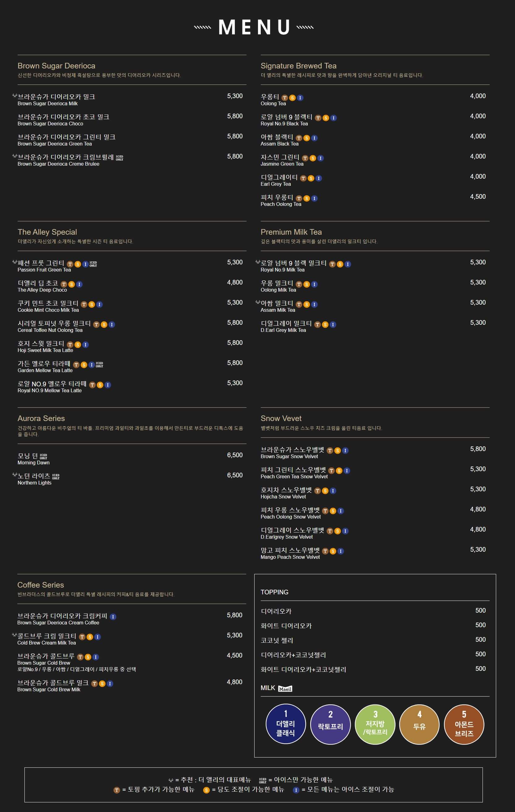The width and height of the screenshot is (515, 812).
Task: Select milk option 4 두유
Action: [419, 724]
